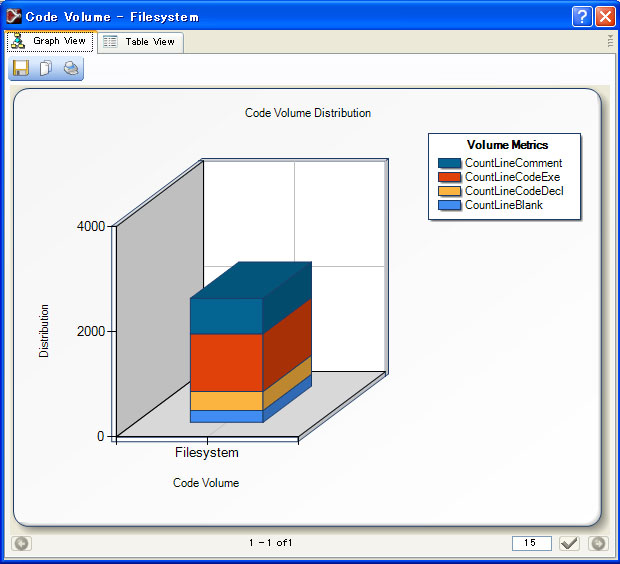Click the CountLineComment legend color swatch

450,163
